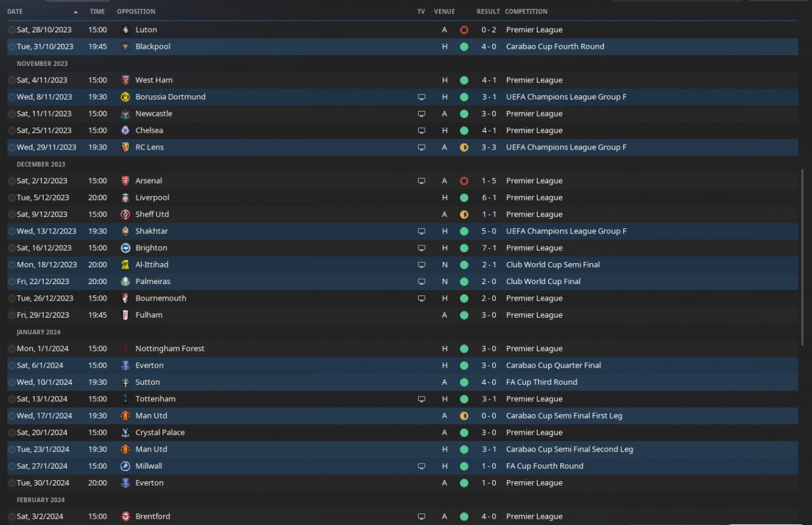Click the draw indicator on RC Lens row
Screen dimensions: 812x525
[464, 147]
